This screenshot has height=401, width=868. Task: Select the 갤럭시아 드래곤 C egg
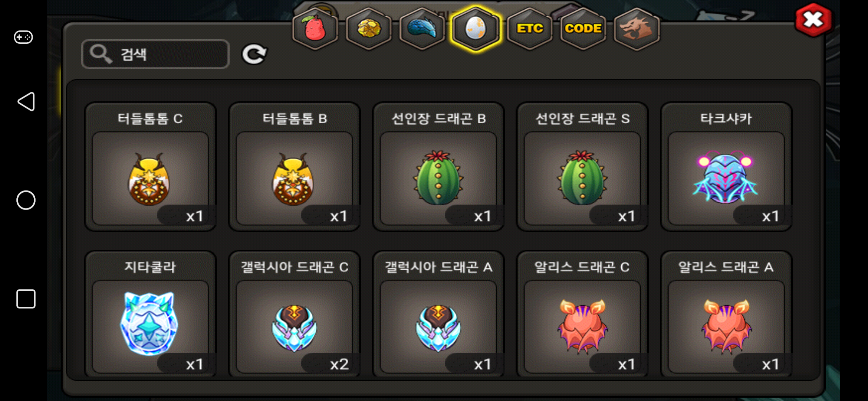pyautogui.click(x=294, y=314)
